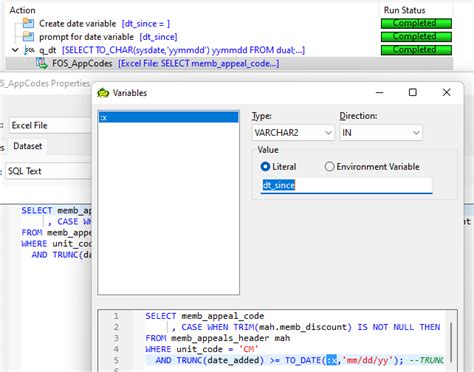Click the Run Status column header
The image size is (474, 372).
click(404, 10)
